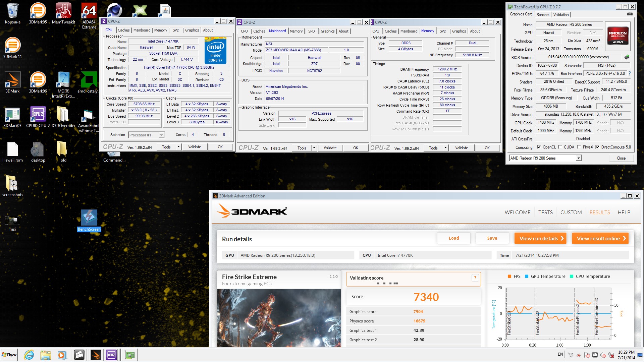Open the Command desktop shortcut below CPU-Z
This screenshot has height=362, width=644.
(x=114, y=158)
